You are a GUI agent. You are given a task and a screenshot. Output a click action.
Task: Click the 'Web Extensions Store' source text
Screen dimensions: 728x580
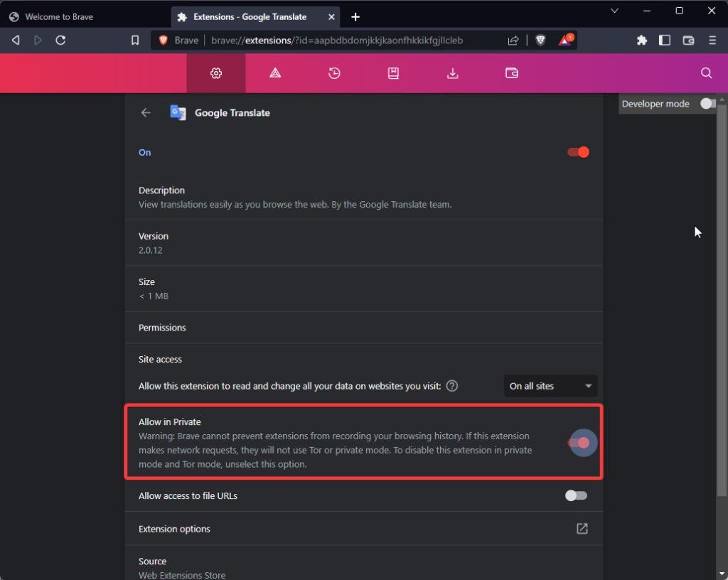coord(182,575)
